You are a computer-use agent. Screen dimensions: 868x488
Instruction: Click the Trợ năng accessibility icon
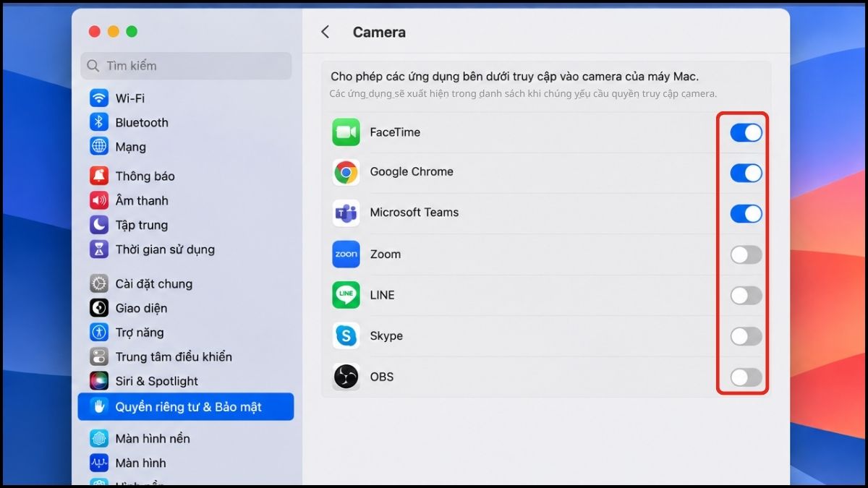(99, 333)
